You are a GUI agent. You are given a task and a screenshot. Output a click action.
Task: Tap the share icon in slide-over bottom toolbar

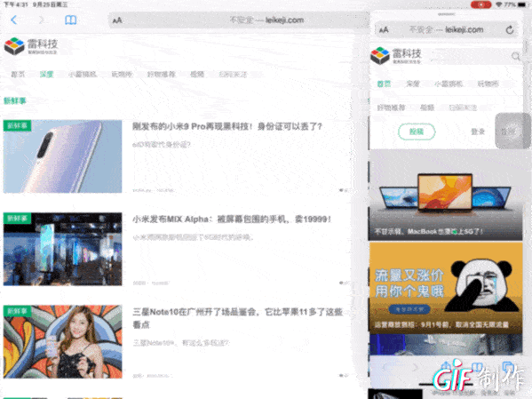447,367
